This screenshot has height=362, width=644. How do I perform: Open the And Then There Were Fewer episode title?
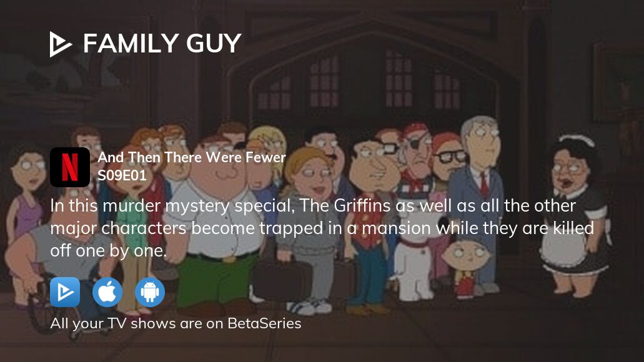click(x=191, y=157)
